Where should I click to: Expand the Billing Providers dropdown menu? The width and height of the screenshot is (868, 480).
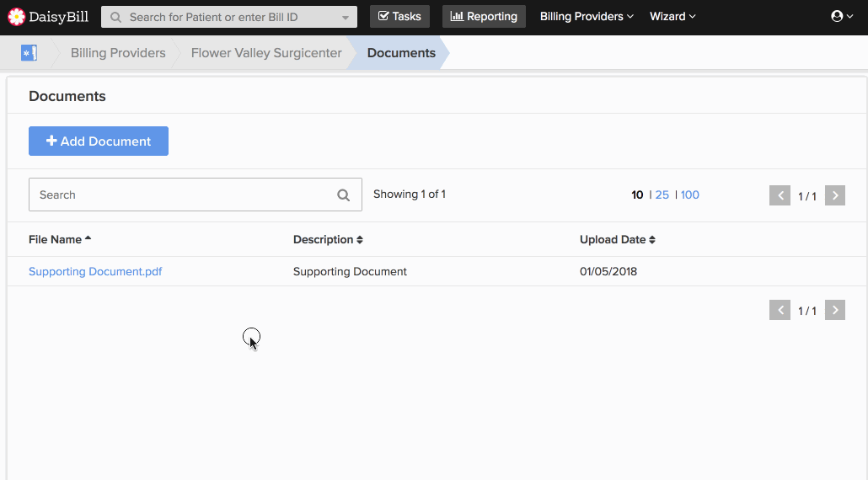587,17
